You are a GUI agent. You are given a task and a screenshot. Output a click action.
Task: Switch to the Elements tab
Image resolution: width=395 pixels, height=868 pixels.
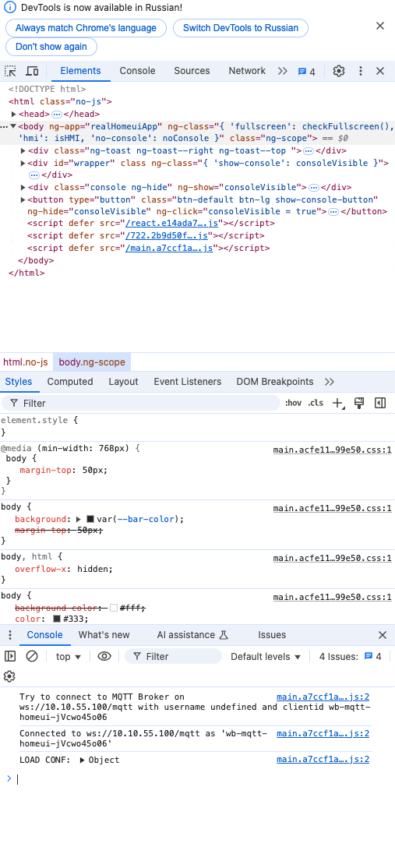pos(81,71)
